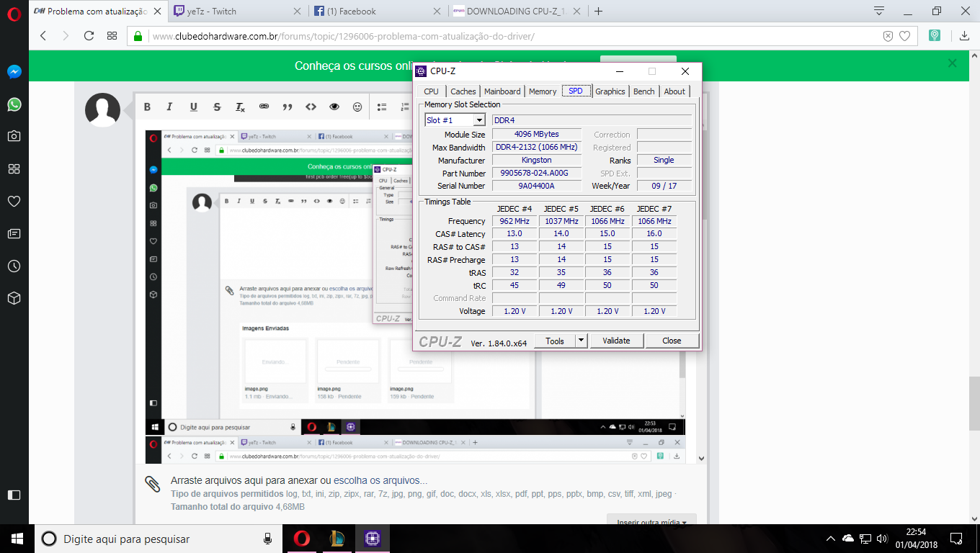Click the green padlock security icon
This screenshot has height=553, width=980.
pos(139,35)
